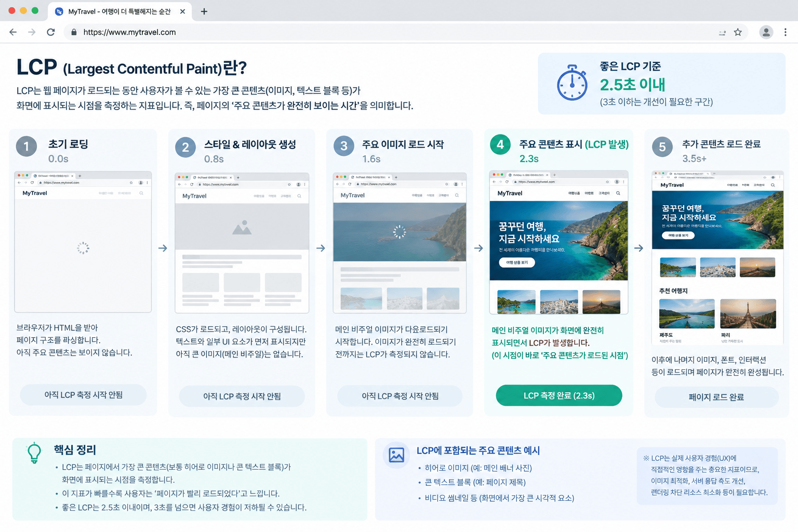Image resolution: width=798 pixels, height=532 pixels.
Task: Click the '2.5초 이내' green text
Action: pyautogui.click(x=633, y=85)
